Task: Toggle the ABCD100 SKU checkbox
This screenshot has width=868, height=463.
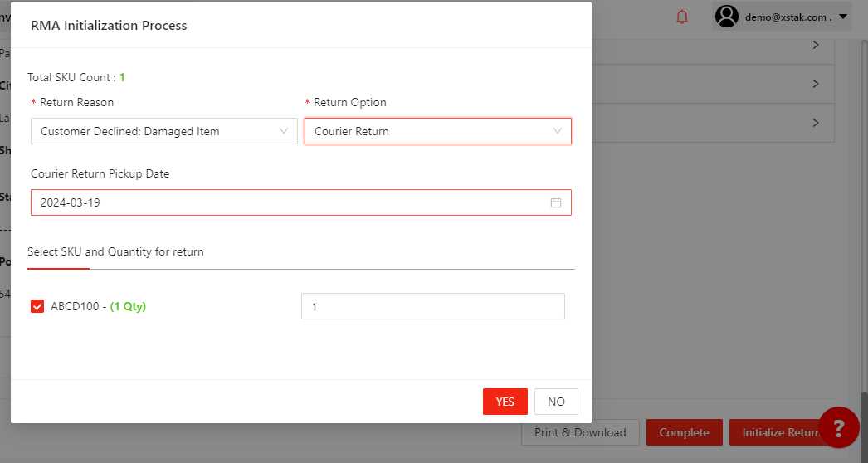Action: [x=37, y=306]
